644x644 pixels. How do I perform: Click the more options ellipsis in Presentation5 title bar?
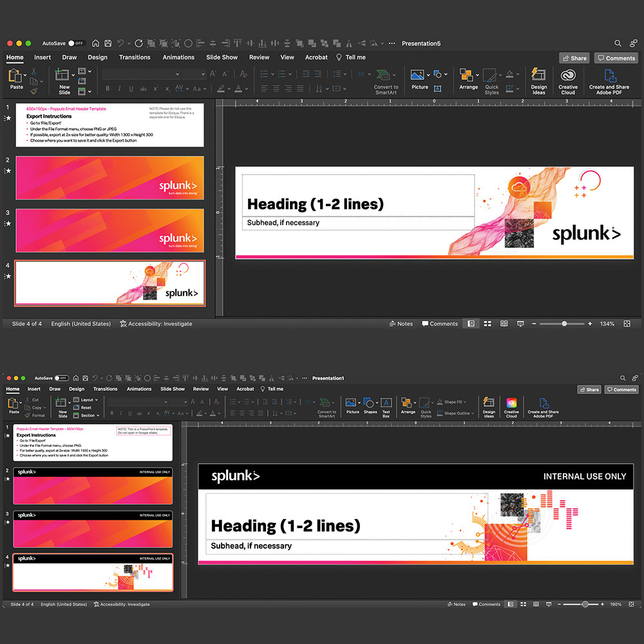392,43
